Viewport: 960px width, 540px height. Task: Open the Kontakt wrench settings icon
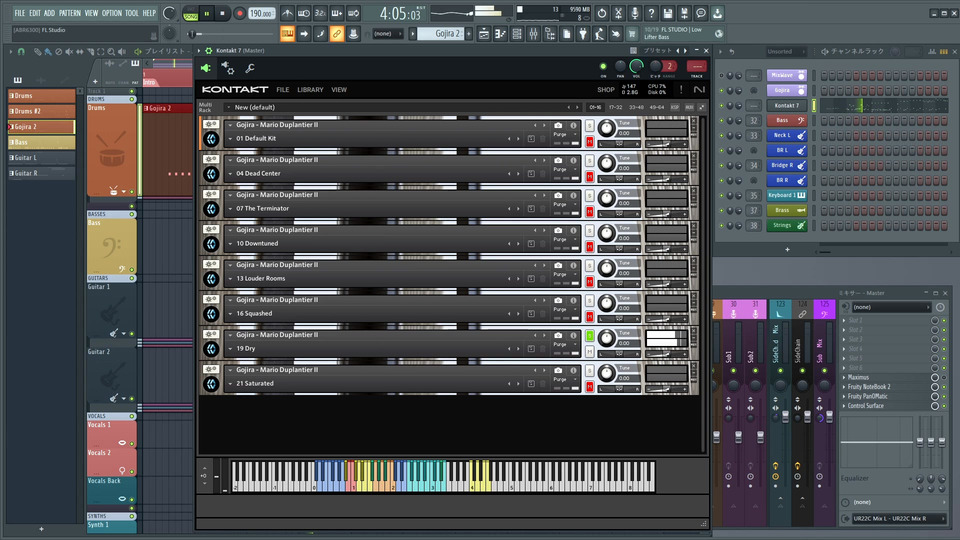(250, 68)
